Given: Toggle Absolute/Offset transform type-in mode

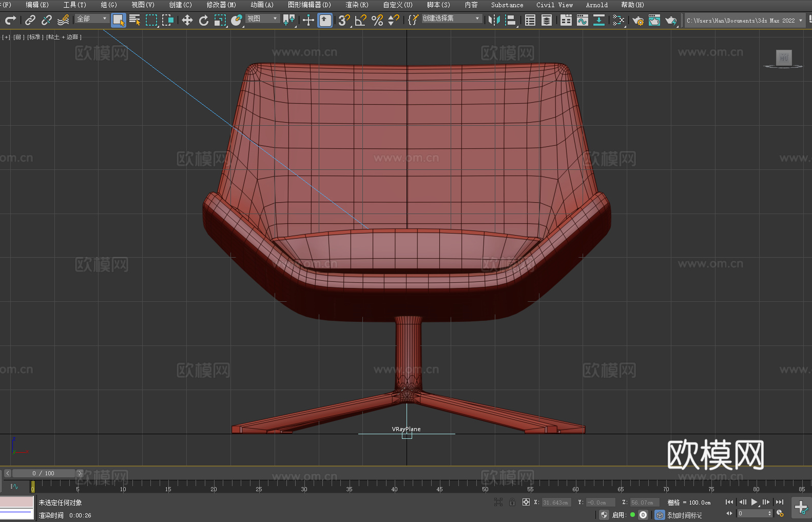Looking at the screenshot, I should pyautogui.click(x=526, y=502).
